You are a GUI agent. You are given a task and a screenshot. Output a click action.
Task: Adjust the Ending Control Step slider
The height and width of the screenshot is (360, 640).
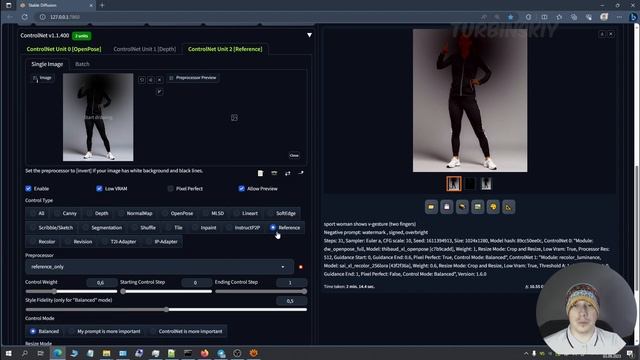click(261, 291)
